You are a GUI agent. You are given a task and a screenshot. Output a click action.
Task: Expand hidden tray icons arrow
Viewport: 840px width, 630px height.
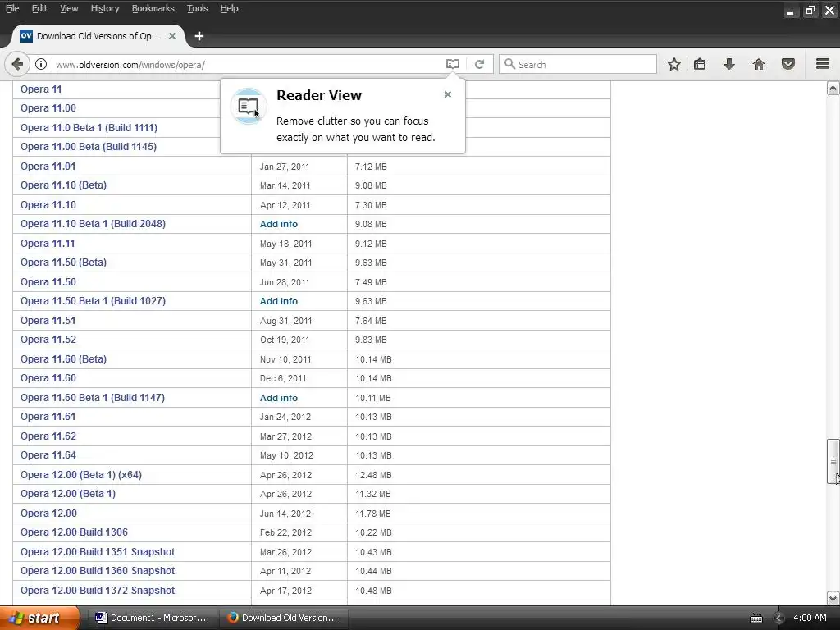[x=779, y=619]
